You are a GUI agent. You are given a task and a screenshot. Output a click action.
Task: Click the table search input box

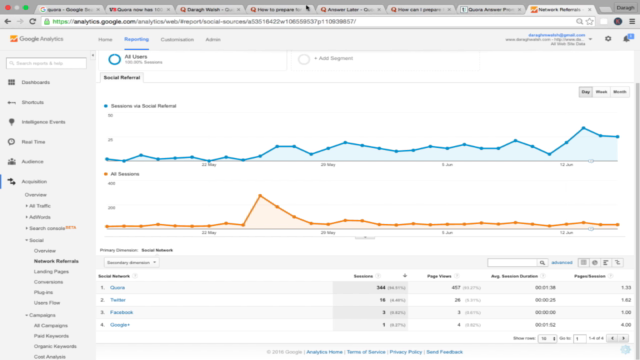tap(512, 262)
